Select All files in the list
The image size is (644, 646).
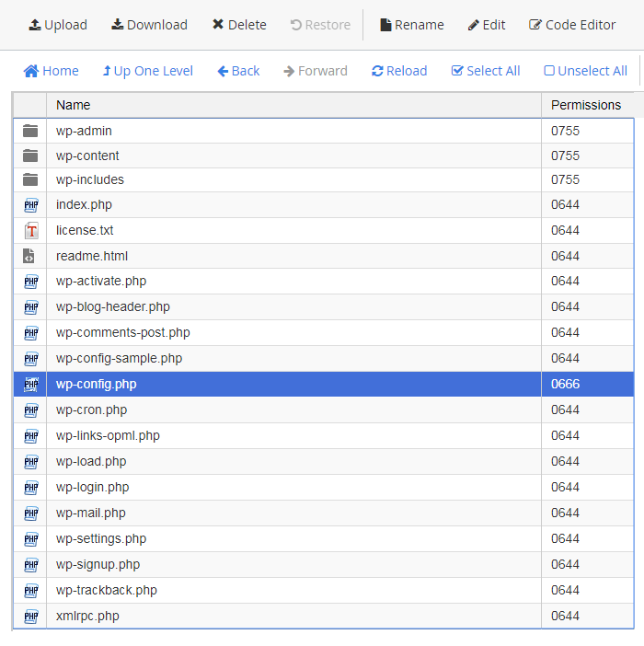(x=486, y=71)
